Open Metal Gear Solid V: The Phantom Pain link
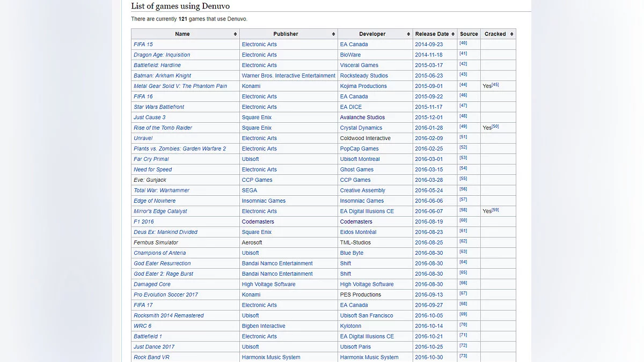The width and height of the screenshot is (644, 362). [180, 86]
